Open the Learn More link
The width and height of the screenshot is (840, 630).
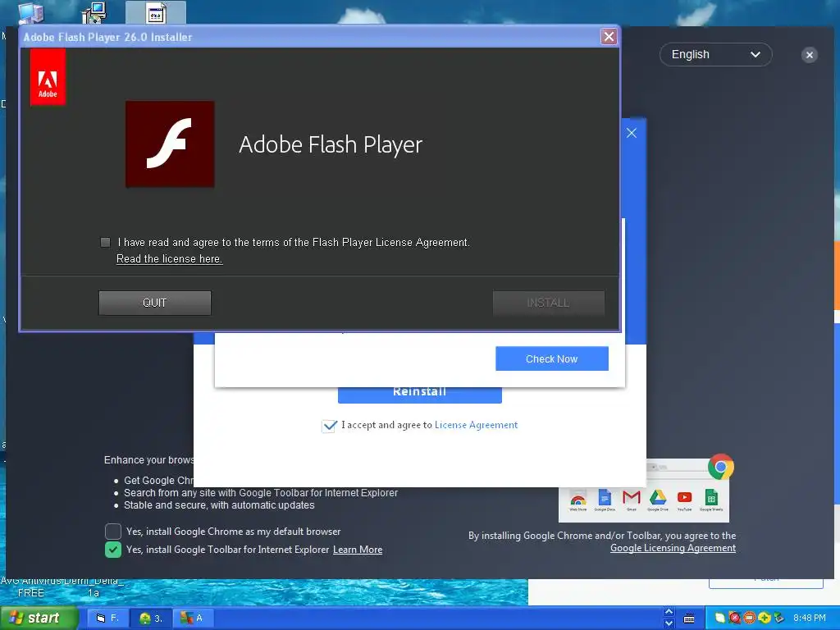[358, 550]
